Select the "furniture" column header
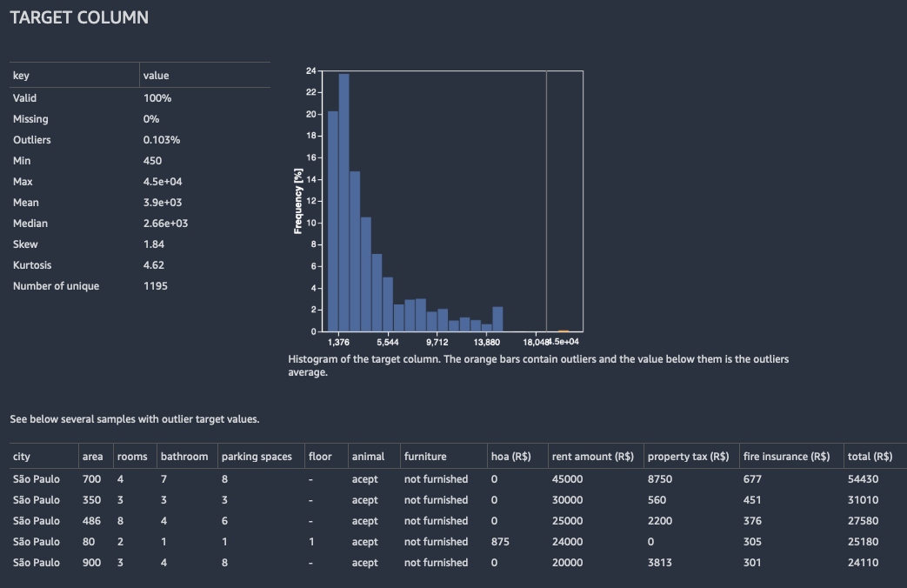 pos(426,456)
